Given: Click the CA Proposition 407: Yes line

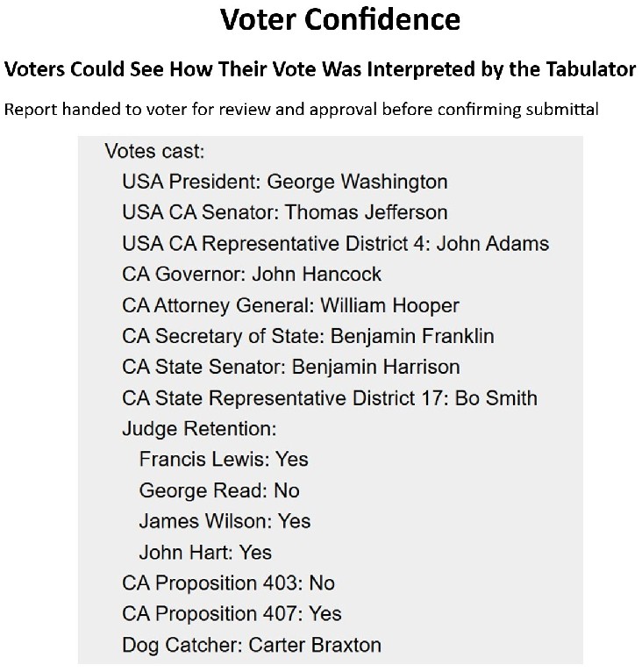Looking at the screenshot, I should (232, 614).
